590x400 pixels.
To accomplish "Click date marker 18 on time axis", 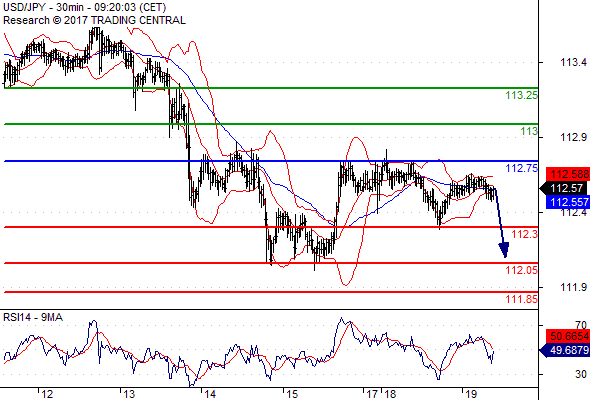I will click(x=390, y=394).
